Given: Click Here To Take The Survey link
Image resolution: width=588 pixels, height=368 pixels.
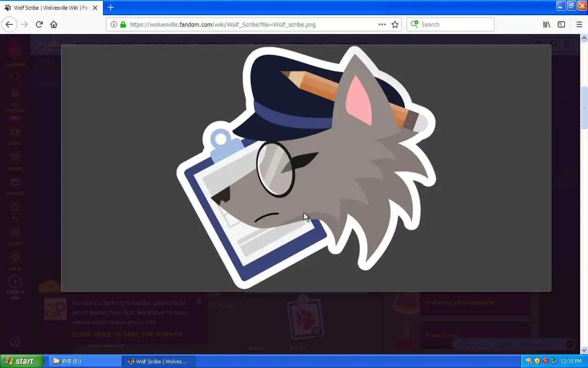Looking at the screenshot, I should (127, 334).
